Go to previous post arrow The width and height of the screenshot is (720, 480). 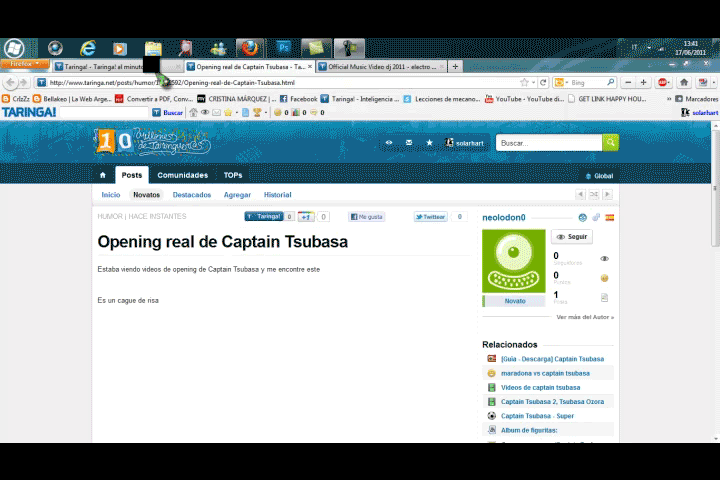(x=580, y=194)
